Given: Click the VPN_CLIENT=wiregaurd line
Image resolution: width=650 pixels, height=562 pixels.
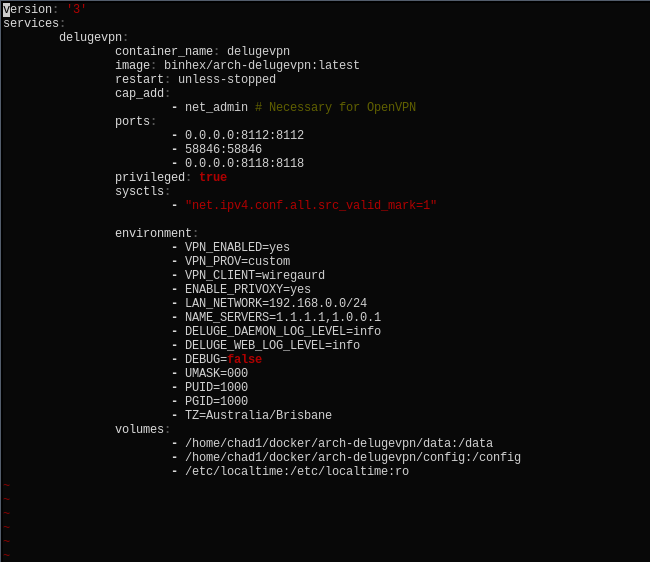Looking at the screenshot, I should tap(255, 276).
